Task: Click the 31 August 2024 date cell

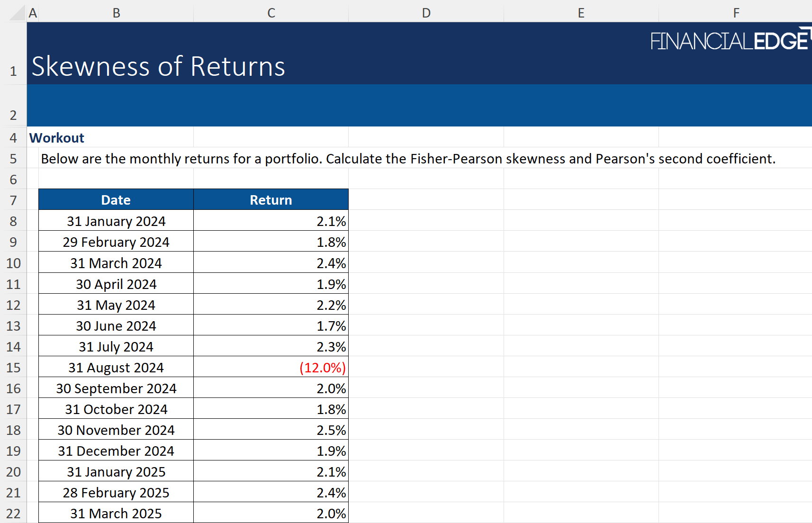Action: click(116, 368)
